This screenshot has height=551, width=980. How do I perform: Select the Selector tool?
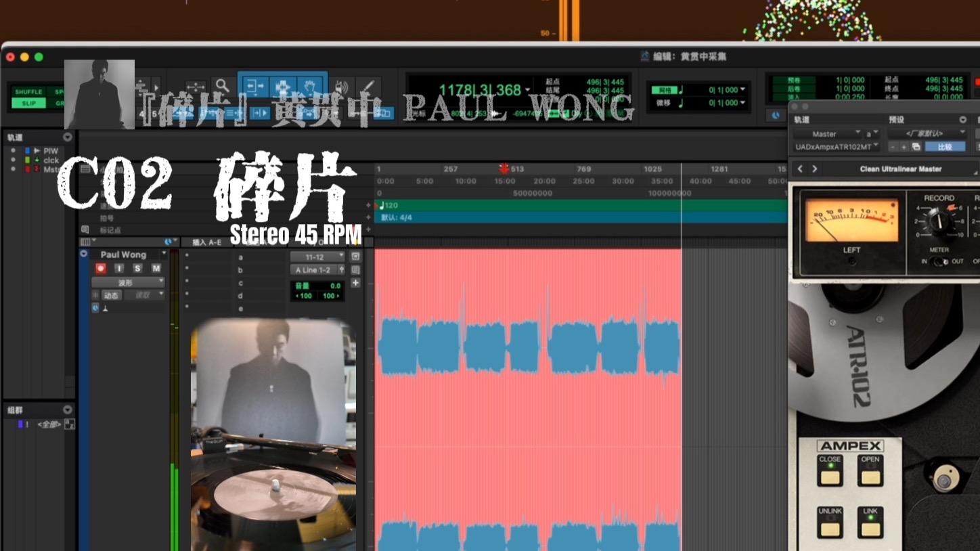(x=282, y=87)
